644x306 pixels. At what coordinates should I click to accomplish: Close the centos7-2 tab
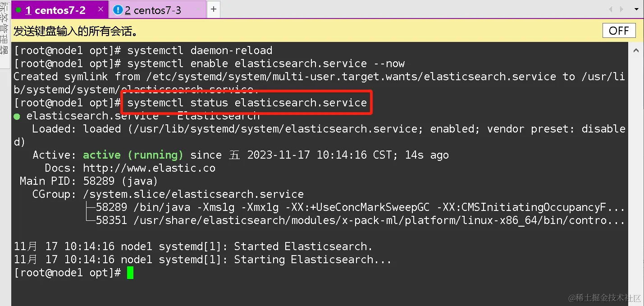click(x=100, y=9)
